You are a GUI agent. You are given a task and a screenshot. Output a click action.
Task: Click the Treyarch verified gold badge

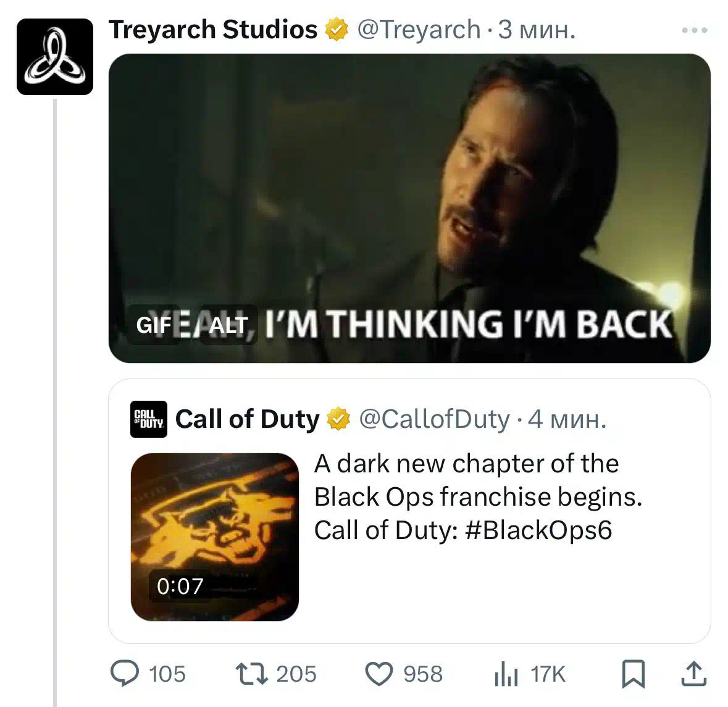click(337, 30)
